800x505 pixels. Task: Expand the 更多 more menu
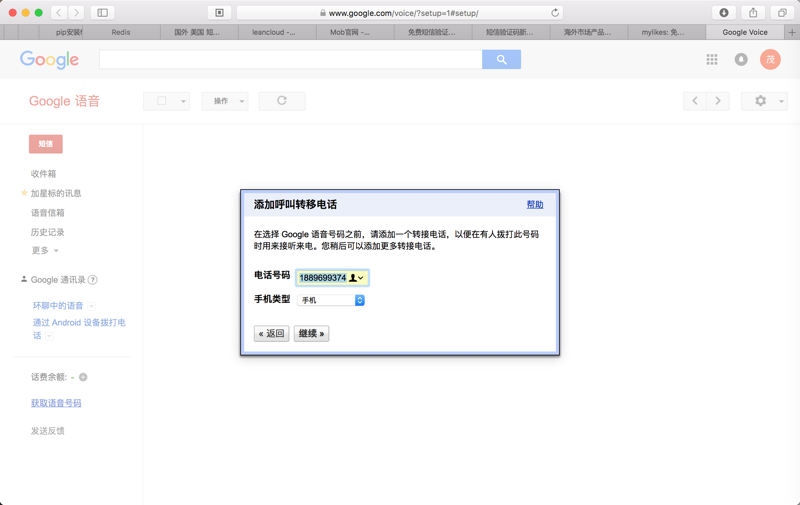tap(45, 250)
